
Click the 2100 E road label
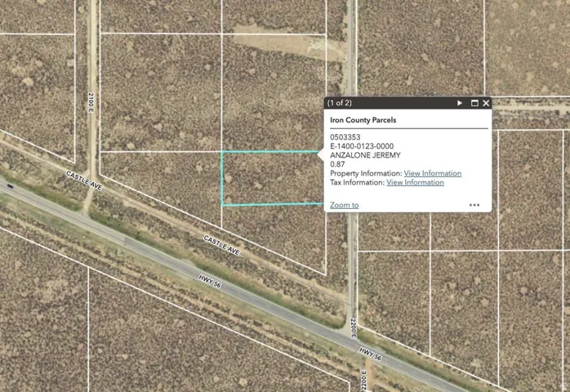tap(91, 102)
